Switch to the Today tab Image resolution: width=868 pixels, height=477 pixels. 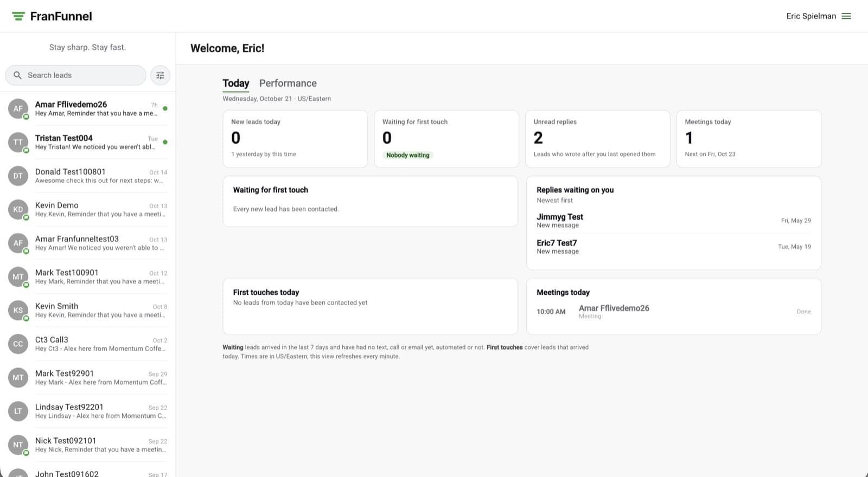pyautogui.click(x=236, y=83)
